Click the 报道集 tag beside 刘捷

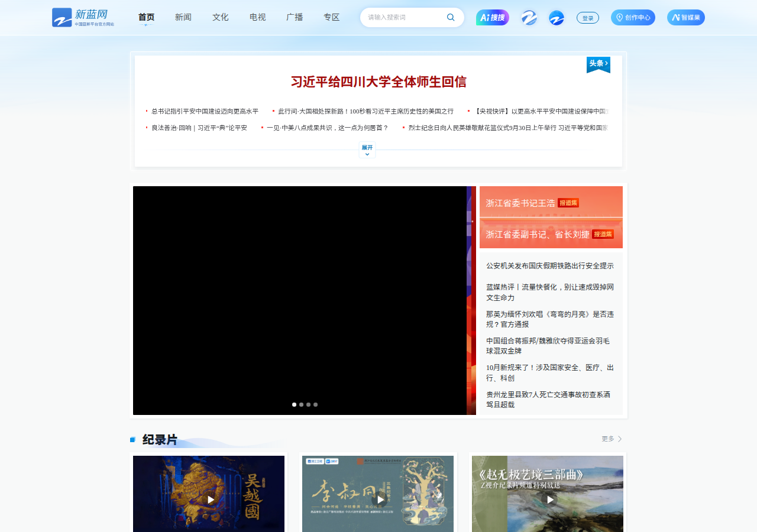603,234
